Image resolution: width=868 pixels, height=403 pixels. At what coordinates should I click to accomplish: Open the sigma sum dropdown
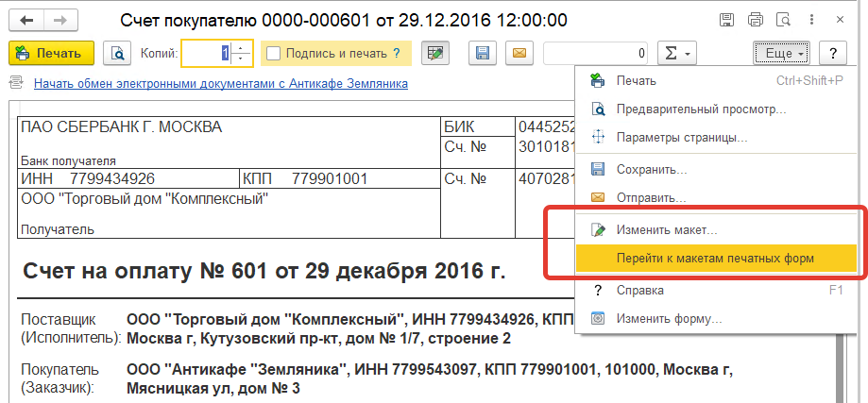[x=677, y=54]
